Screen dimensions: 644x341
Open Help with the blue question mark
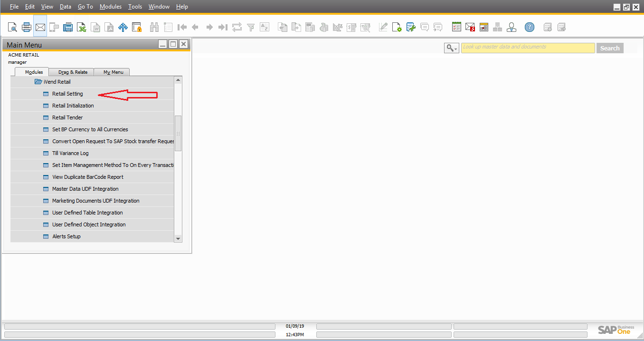pos(530,27)
